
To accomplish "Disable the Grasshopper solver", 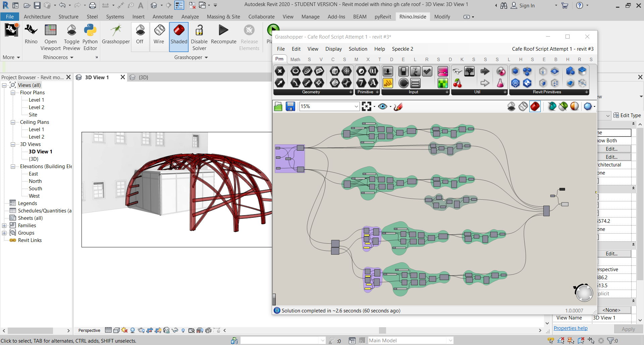I will tap(199, 36).
